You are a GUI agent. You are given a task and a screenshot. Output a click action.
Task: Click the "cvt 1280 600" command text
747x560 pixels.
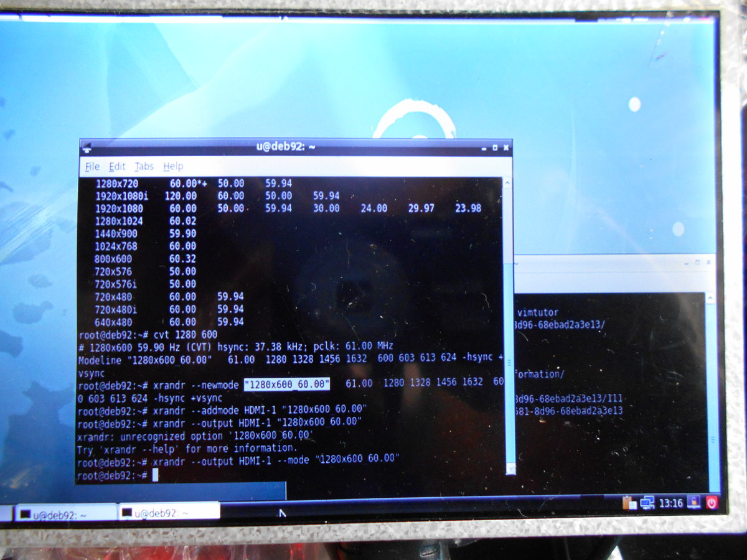pyautogui.click(x=185, y=334)
